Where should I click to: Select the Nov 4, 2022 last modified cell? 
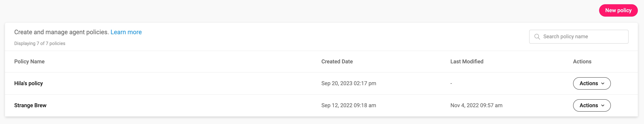(x=476, y=105)
